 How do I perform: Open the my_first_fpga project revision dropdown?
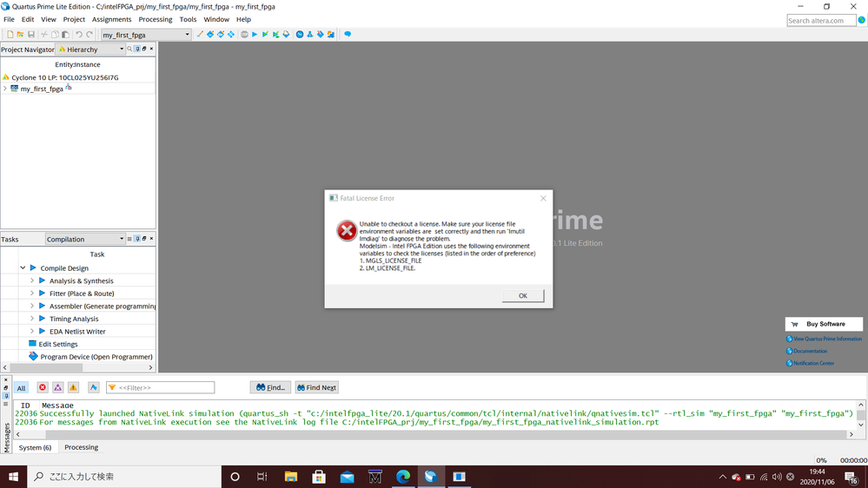pyautogui.click(x=146, y=35)
